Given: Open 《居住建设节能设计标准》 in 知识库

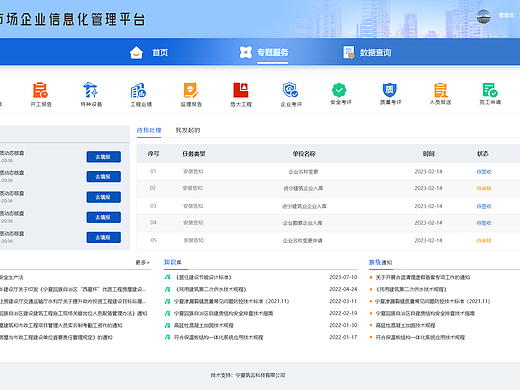Looking at the screenshot, I should point(203,277).
